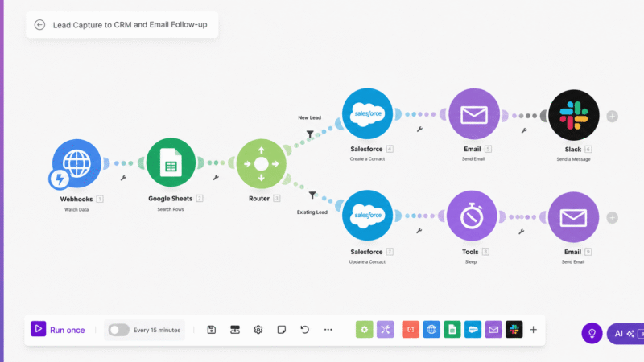Image resolution: width=644 pixels, height=362 pixels.
Task: Open the Email module numbered 9
Action: [573, 217]
